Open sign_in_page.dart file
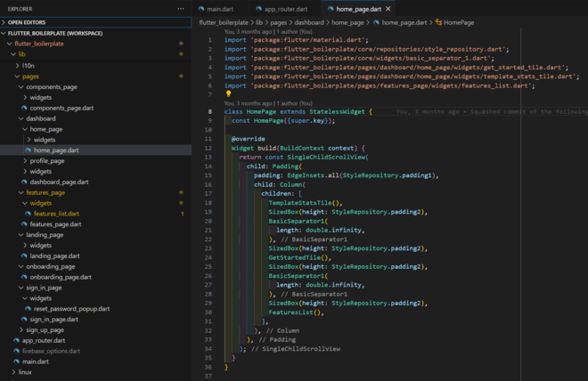This screenshot has width=588, height=381. pyautogui.click(x=95, y=320)
